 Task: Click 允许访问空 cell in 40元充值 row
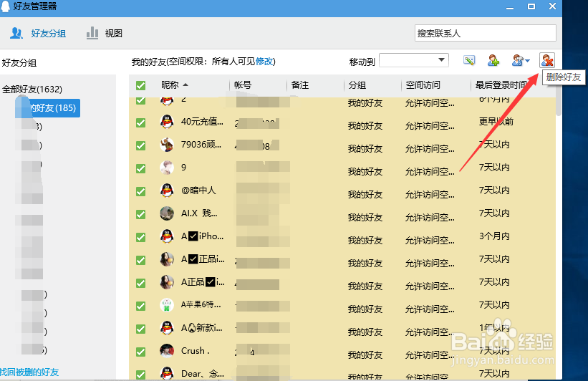click(430, 125)
